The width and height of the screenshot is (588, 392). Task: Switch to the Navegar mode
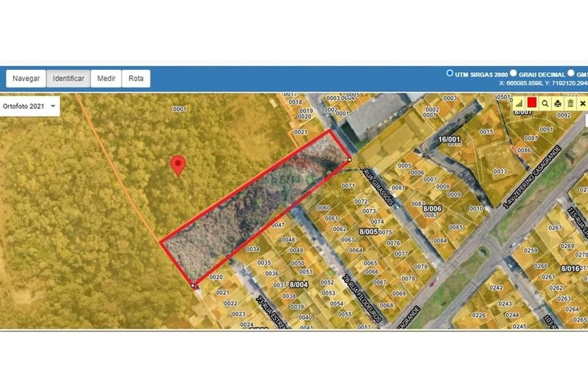point(26,78)
